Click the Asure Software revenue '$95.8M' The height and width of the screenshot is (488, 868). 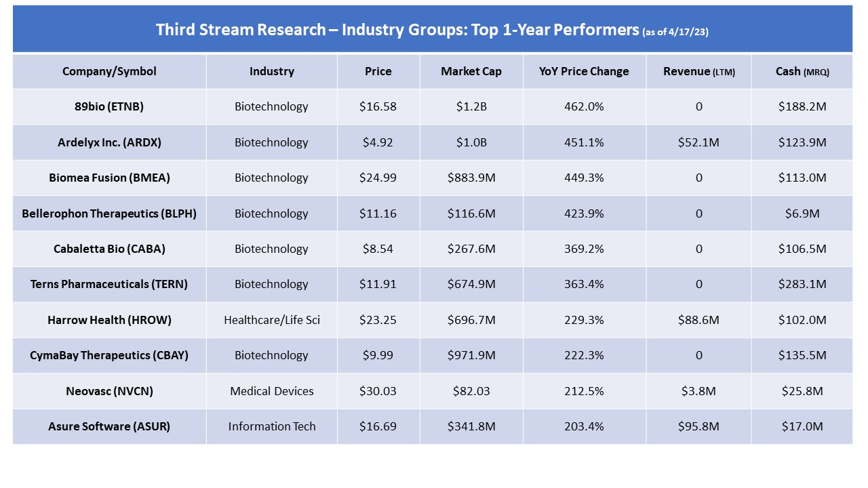698,426
